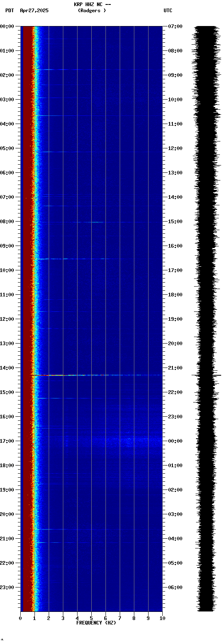Click the dark red low-frequency band
The image size is (224, 644).
tap(28, 319)
